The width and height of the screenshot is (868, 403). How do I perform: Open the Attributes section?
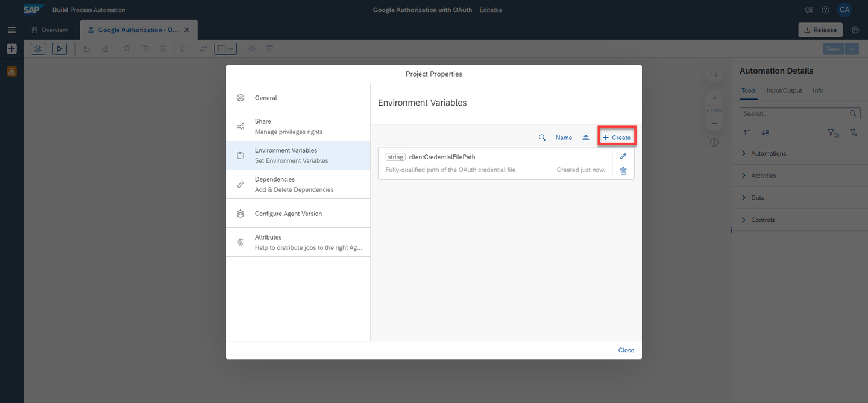[298, 243]
